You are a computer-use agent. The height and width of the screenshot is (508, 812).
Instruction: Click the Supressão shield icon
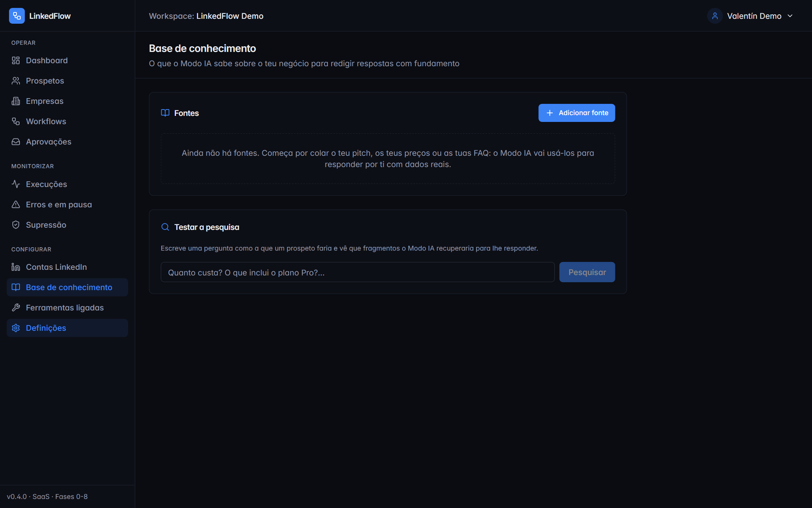point(16,225)
